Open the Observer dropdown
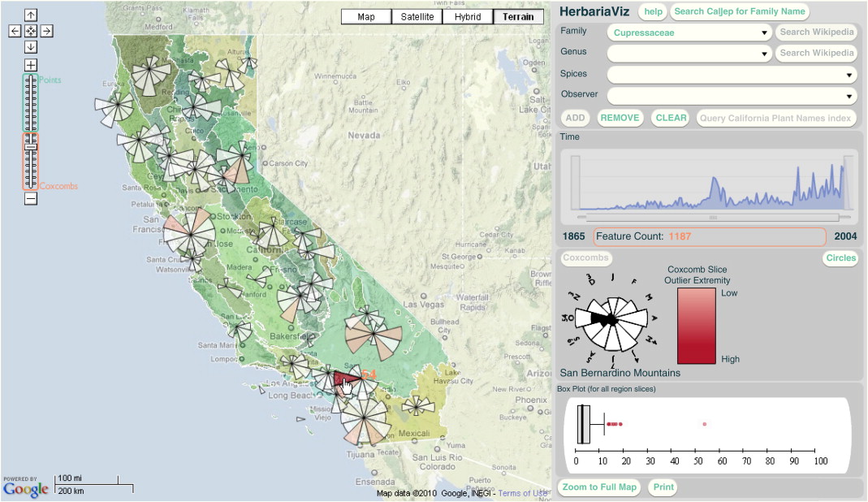 (732, 96)
